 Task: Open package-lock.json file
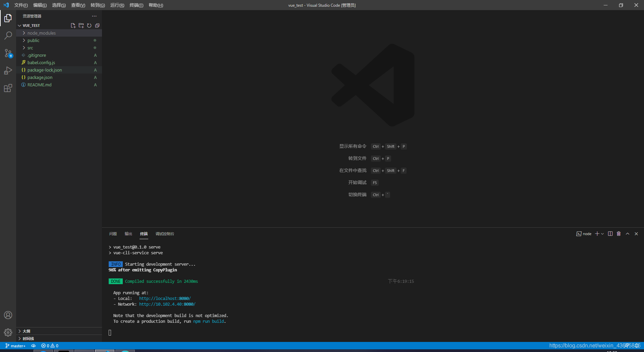59,70
